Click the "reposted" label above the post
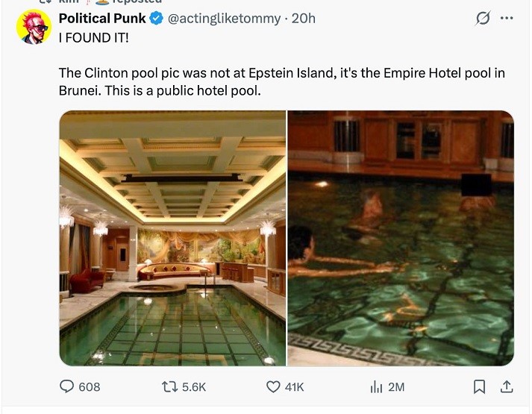Viewport: 532px width, 414px height. (139, 2)
